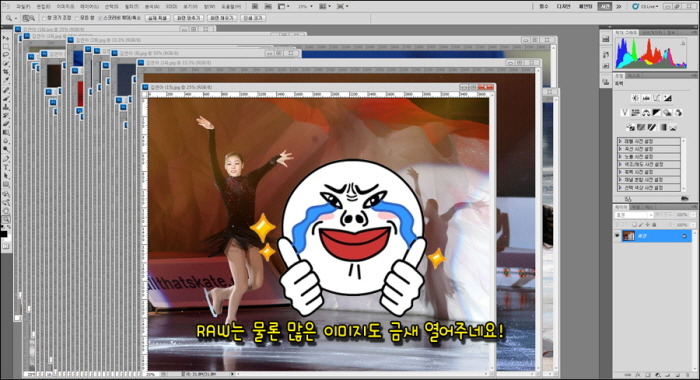Image resolution: width=700 pixels, height=380 pixels.
Task: Open the Image menu
Action: 66,6
